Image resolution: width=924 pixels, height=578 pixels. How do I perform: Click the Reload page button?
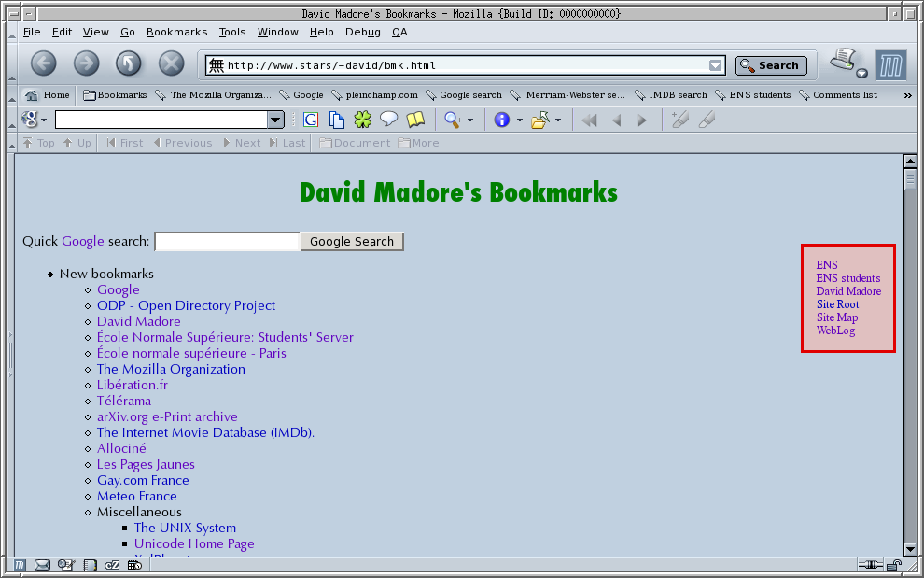[129, 63]
